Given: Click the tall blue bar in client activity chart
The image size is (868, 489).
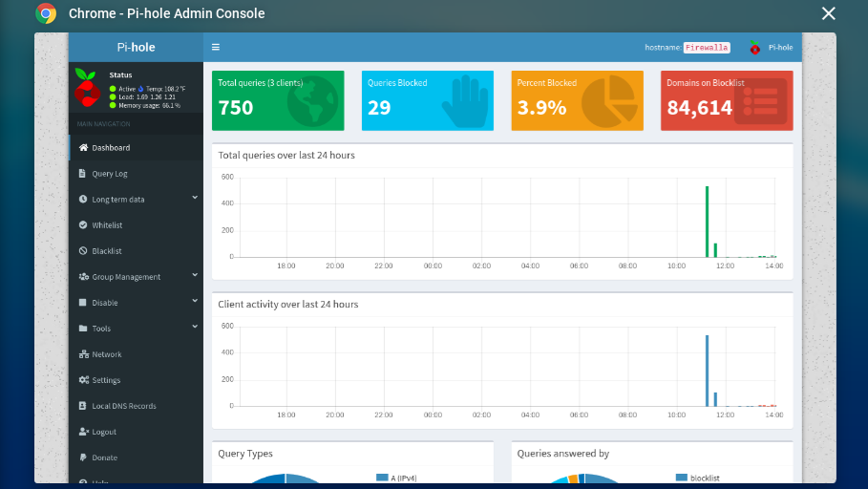Looking at the screenshot, I should click(707, 371).
